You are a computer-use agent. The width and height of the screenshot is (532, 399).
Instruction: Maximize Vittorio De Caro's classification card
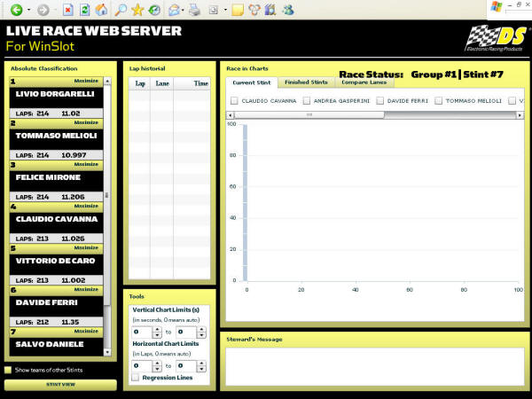click(86, 247)
